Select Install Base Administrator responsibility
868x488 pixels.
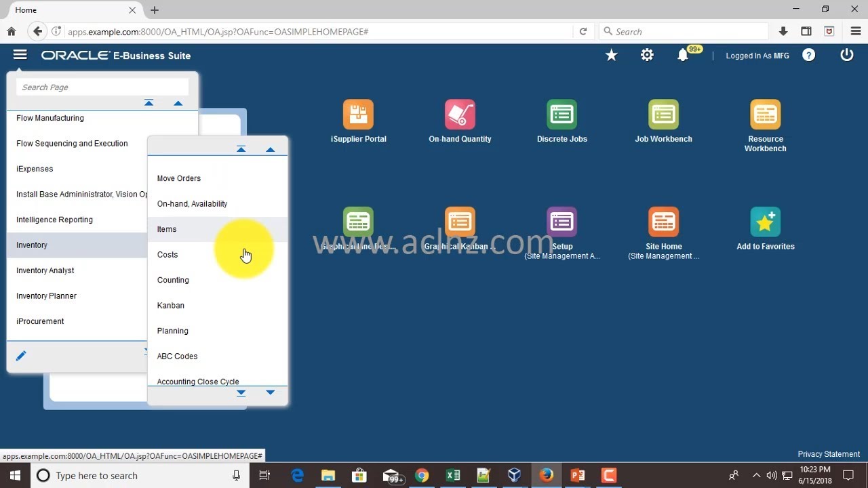coord(81,195)
